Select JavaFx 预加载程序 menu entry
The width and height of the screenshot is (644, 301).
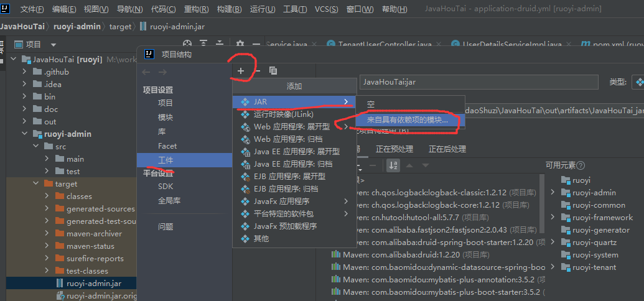294,226
